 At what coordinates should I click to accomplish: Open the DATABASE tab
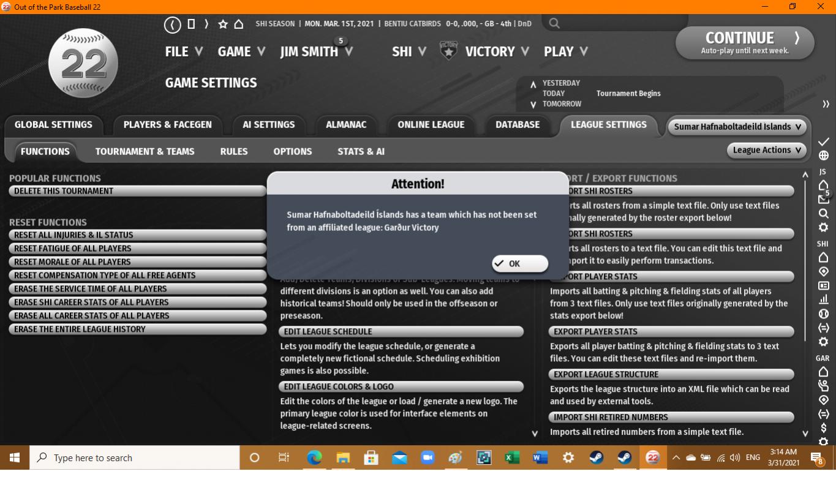click(518, 125)
